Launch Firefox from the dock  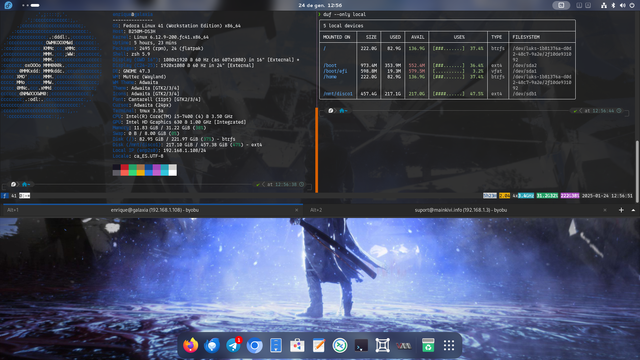point(191,345)
